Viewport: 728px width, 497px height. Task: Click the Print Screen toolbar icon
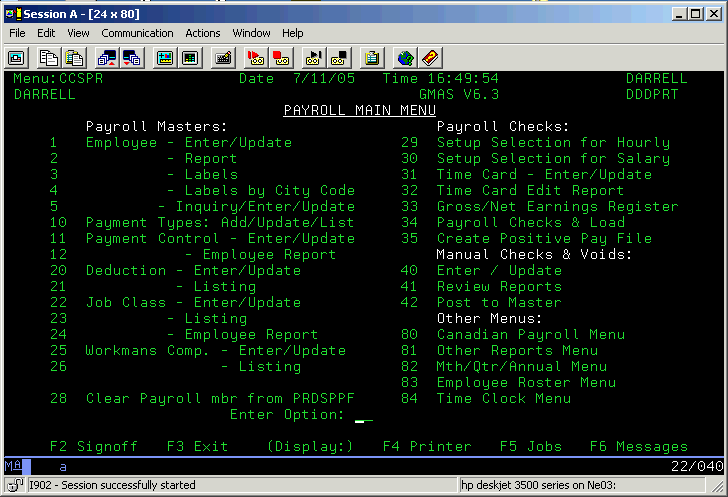16,57
